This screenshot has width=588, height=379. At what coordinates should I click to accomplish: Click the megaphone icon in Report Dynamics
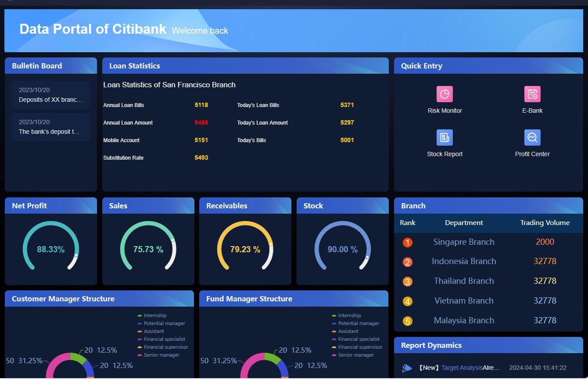pos(407,368)
